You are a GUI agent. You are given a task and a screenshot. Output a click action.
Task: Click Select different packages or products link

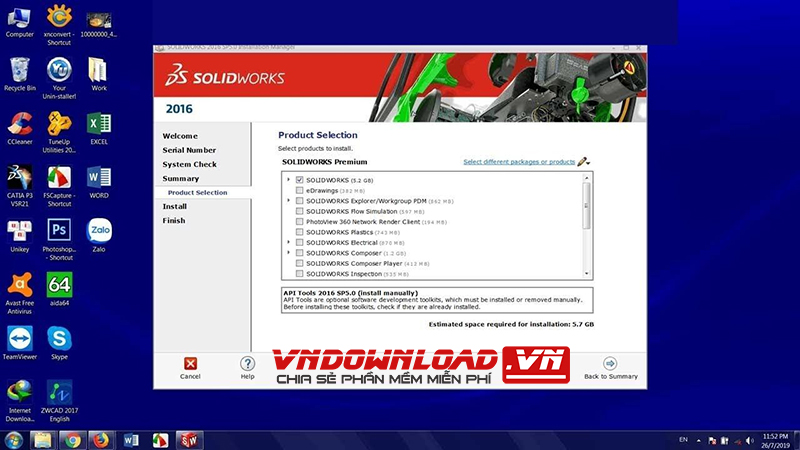pos(519,162)
